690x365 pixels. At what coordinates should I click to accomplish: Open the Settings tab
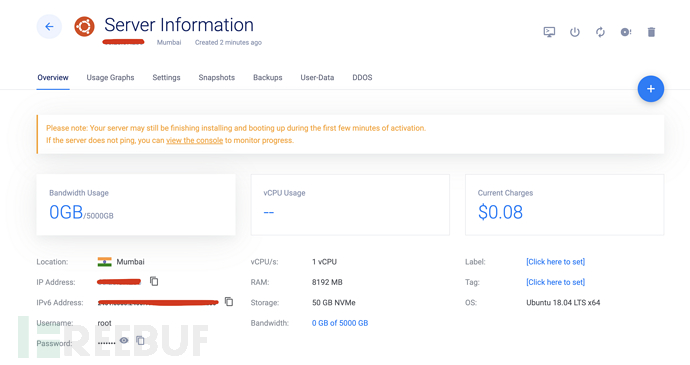click(x=166, y=77)
